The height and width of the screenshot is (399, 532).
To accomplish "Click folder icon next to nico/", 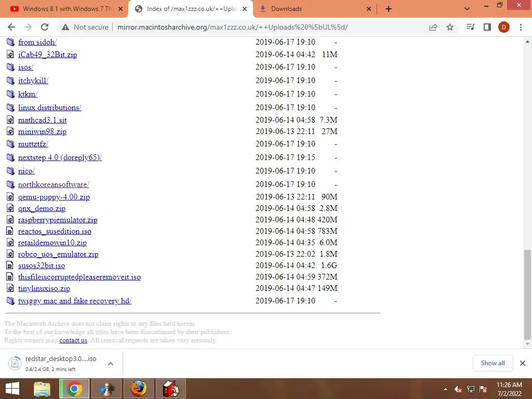I will click(x=10, y=171).
